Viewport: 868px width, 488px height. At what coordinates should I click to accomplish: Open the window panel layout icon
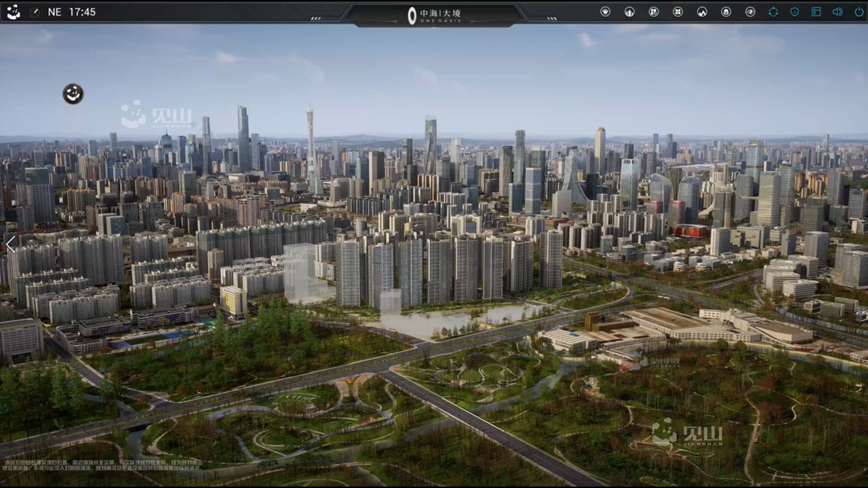(x=816, y=12)
